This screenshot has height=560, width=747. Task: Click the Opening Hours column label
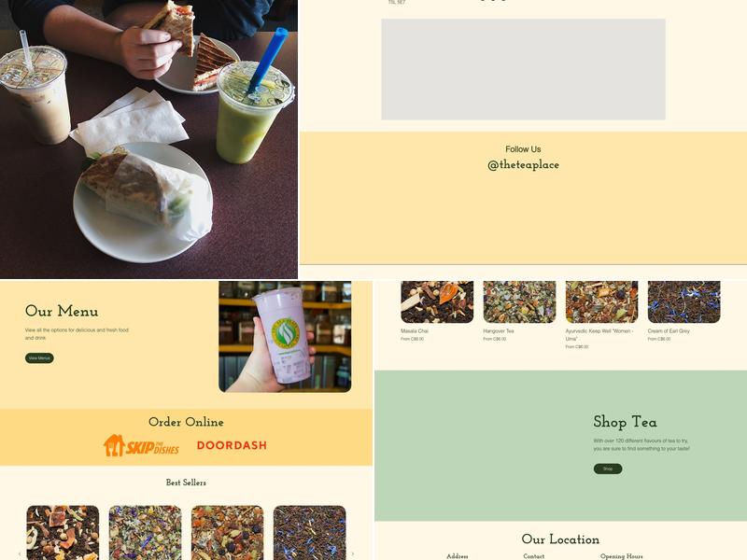point(621,556)
